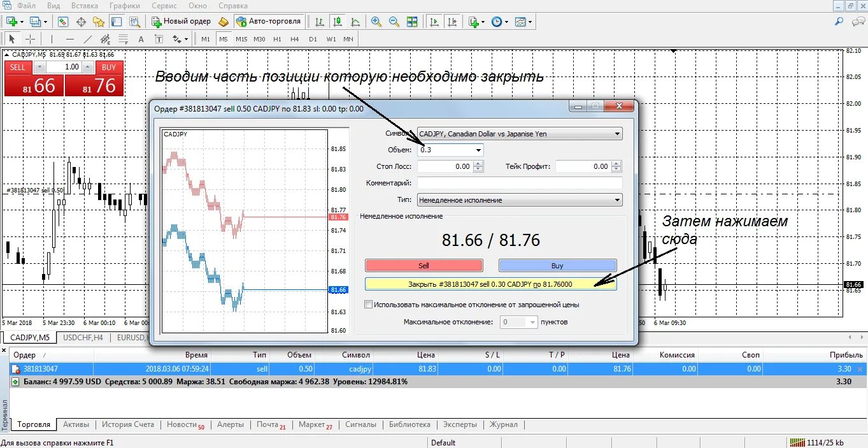Select the Text 'A' drawing tool
Viewport: 868px width, 448px height.
pos(141,39)
